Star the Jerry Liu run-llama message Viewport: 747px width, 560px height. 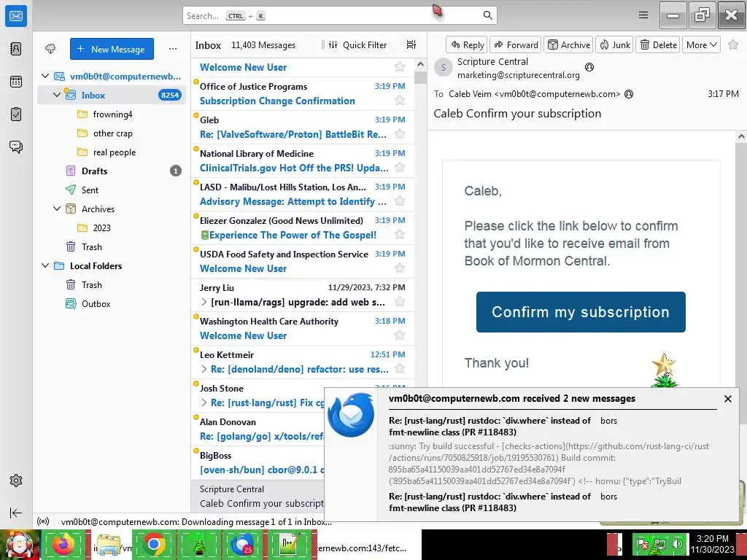(x=400, y=302)
